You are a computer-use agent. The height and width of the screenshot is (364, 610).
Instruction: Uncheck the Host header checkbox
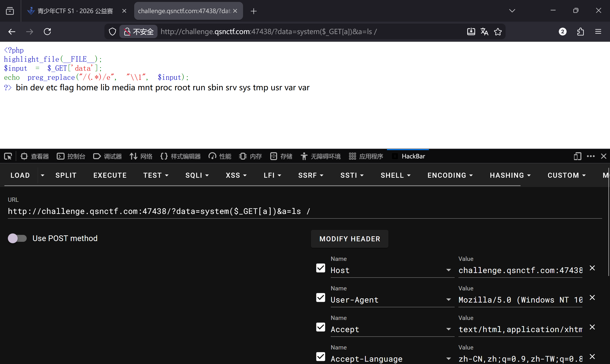tap(320, 268)
